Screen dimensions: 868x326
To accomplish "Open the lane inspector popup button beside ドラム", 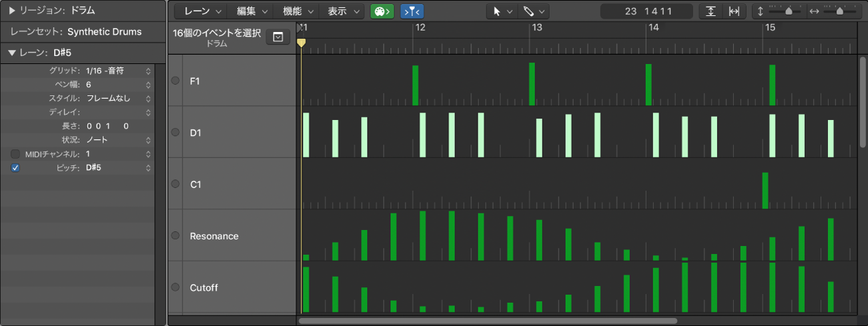I will (278, 37).
